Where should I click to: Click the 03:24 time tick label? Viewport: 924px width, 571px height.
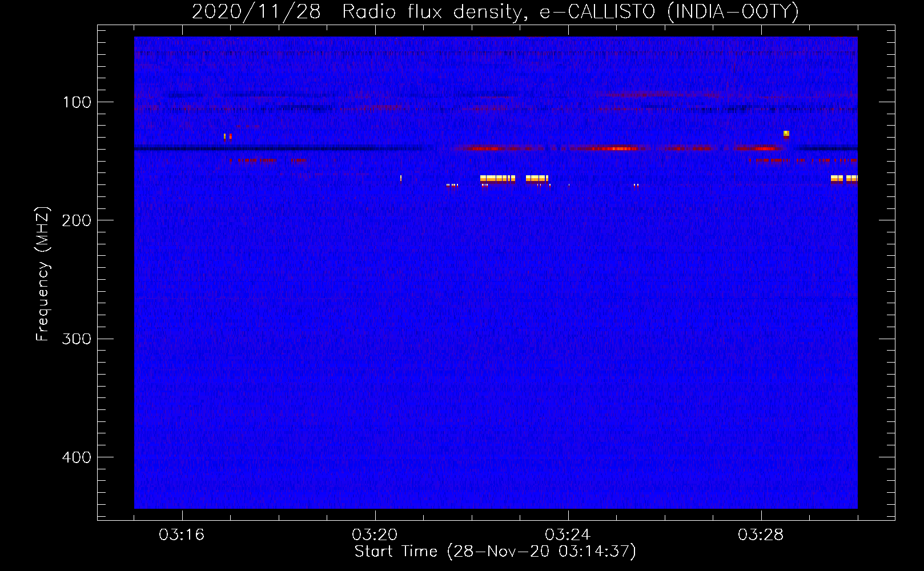click(x=568, y=535)
